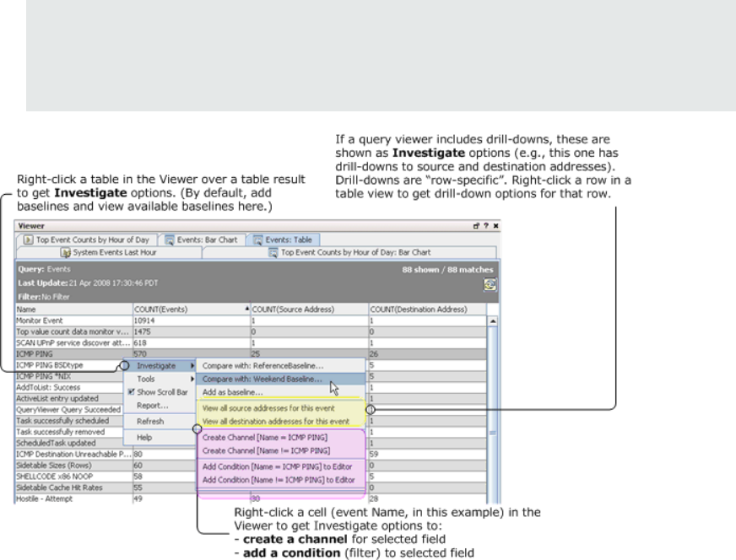
Task: Select the Hostile - Attempt row
Action: [x=251, y=499]
